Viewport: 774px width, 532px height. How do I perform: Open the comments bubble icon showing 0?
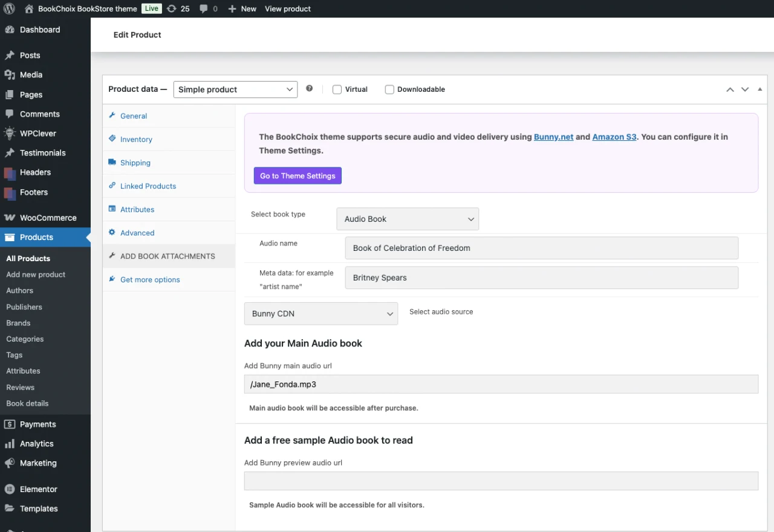208,8
